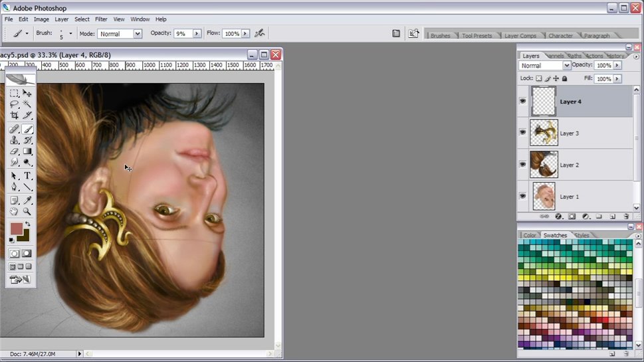Select the Clone Stamp tool

click(14, 140)
